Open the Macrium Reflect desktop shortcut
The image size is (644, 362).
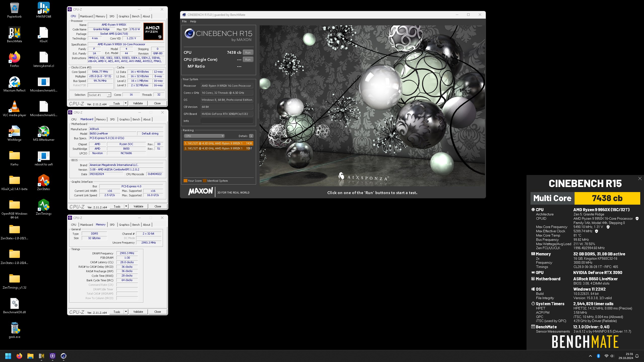(14, 84)
